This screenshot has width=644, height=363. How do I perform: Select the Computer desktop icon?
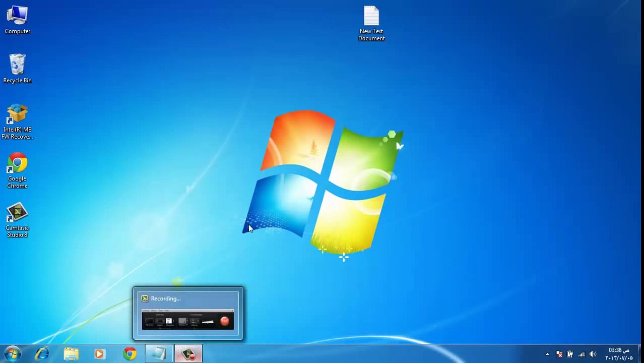pos(17,20)
